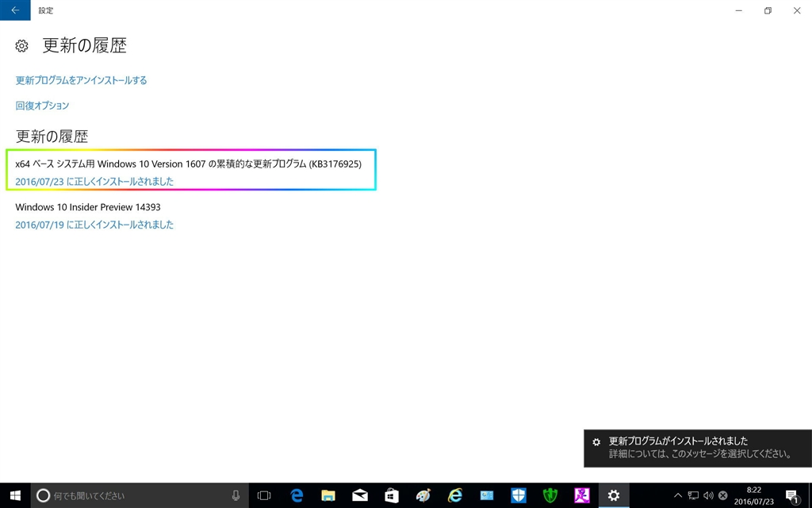Focus the 何でも聞いてください search box
This screenshot has height=508, width=812.
pos(140,495)
